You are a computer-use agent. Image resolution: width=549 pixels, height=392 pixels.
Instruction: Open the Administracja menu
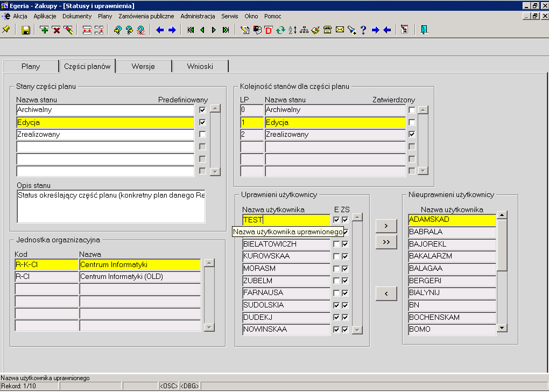click(198, 16)
